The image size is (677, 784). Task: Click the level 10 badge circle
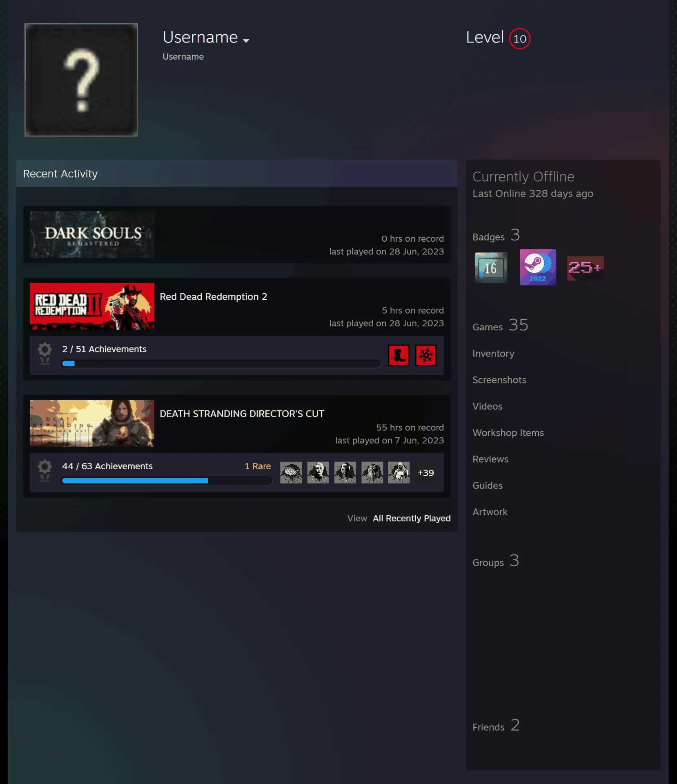click(520, 38)
